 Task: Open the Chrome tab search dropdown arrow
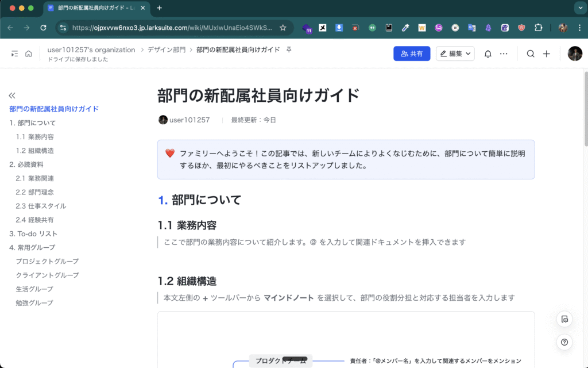click(579, 8)
